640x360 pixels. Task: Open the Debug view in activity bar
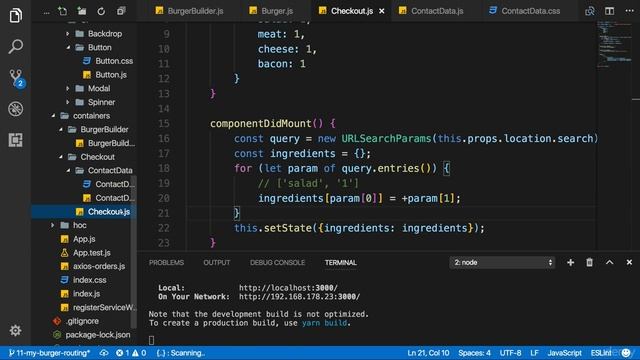(x=16, y=109)
